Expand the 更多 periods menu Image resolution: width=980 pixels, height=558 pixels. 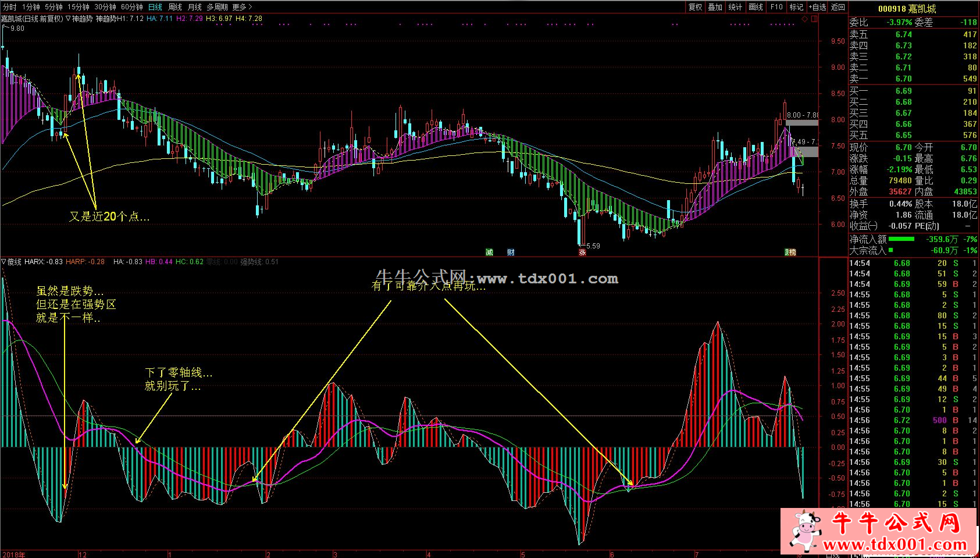pyautogui.click(x=242, y=7)
